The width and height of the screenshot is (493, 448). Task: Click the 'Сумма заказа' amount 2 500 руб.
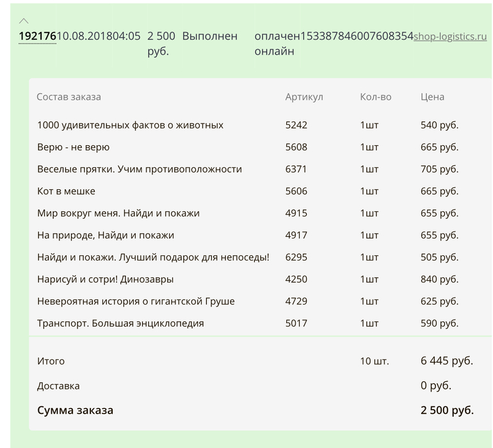tap(447, 410)
